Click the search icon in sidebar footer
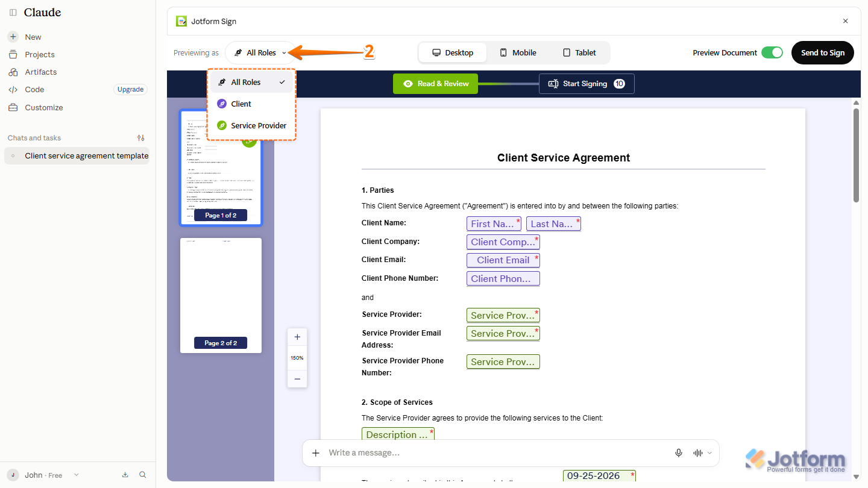Viewport: 868px width, 488px height. [143, 475]
